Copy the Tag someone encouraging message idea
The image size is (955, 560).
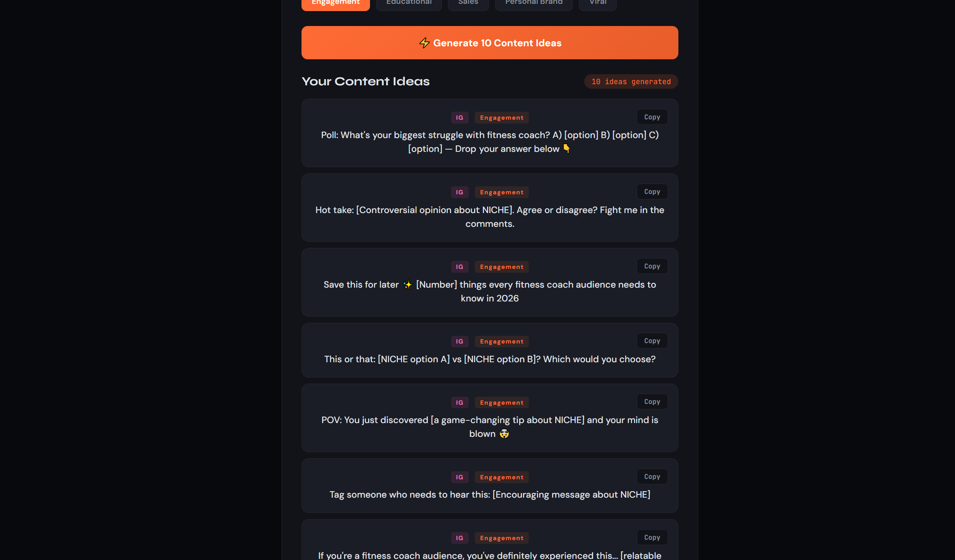point(652,476)
